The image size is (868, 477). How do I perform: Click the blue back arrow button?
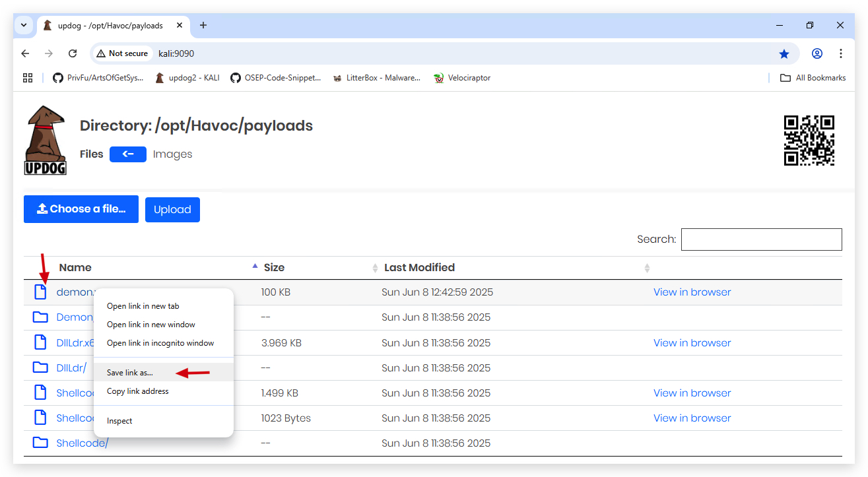[128, 154]
